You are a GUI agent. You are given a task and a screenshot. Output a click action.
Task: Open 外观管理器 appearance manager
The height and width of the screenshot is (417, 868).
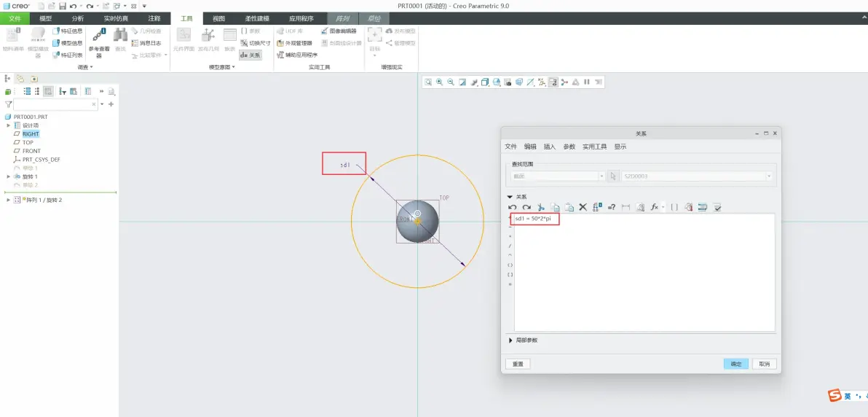(294, 43)
